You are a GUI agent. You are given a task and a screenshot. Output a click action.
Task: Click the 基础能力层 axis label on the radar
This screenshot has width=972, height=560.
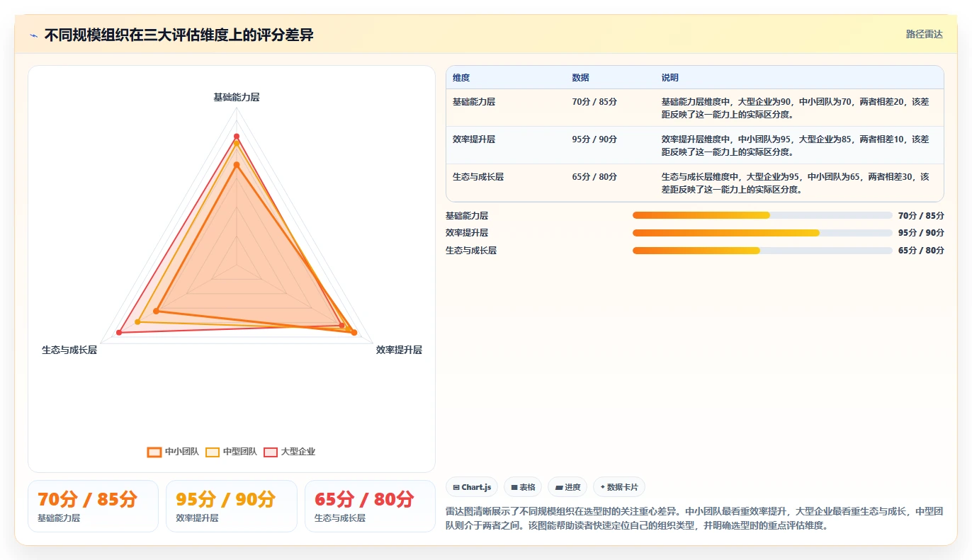point(237,97)
